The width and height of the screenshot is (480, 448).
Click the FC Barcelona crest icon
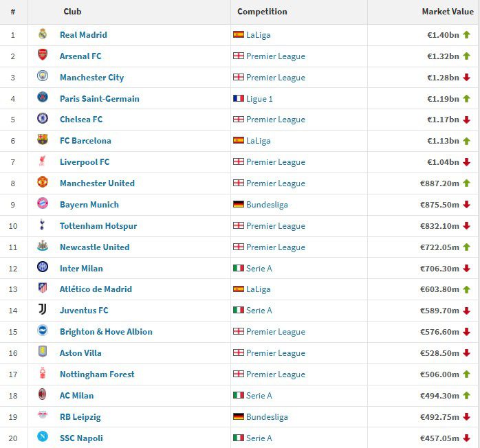[x=43, y=140]
